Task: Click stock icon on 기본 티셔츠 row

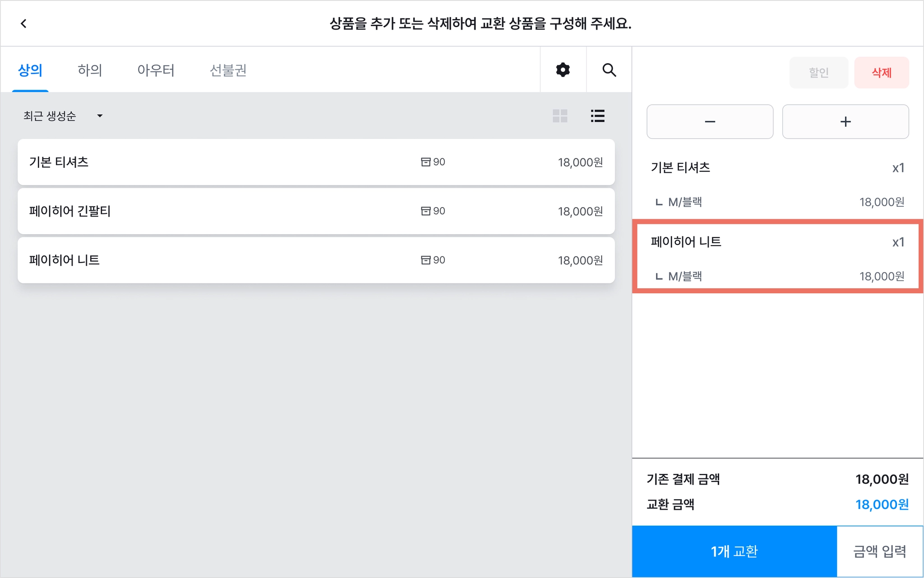Action: pyautogui.click(x=425, y=162)
